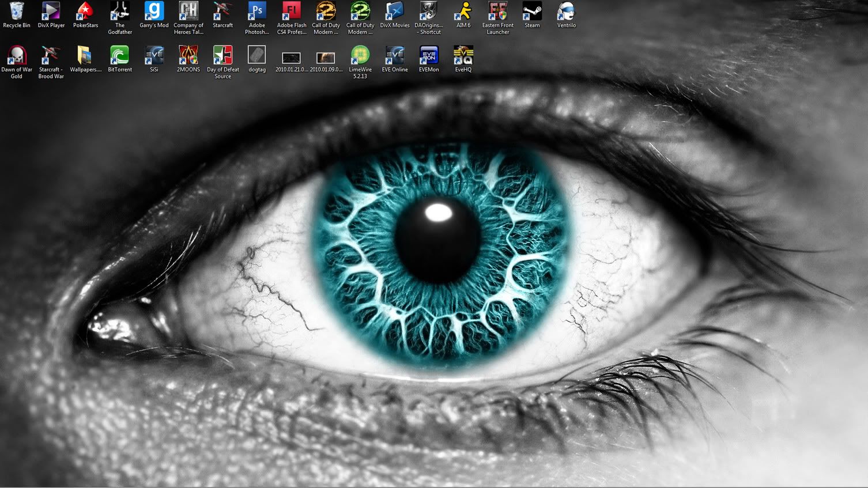Open the Recycle Bin desktop icon
868x488 pixels.
[x=17, y=11]
